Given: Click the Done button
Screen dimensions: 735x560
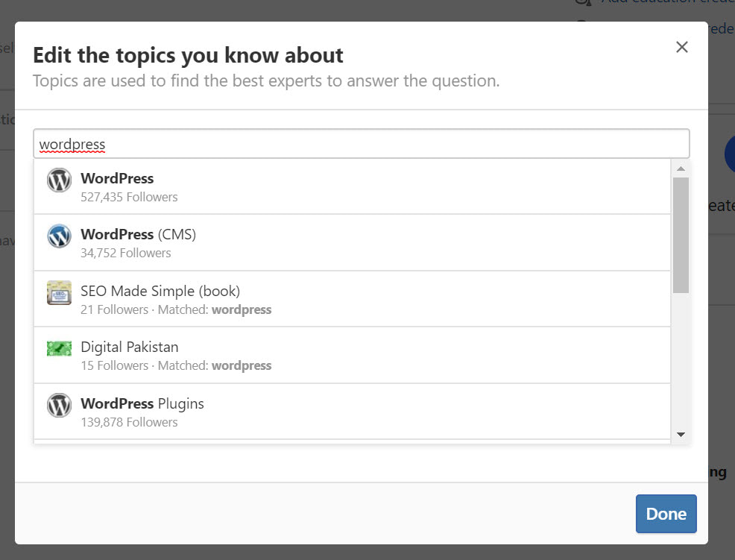Looking at the screenshot, I should (666, 513).
